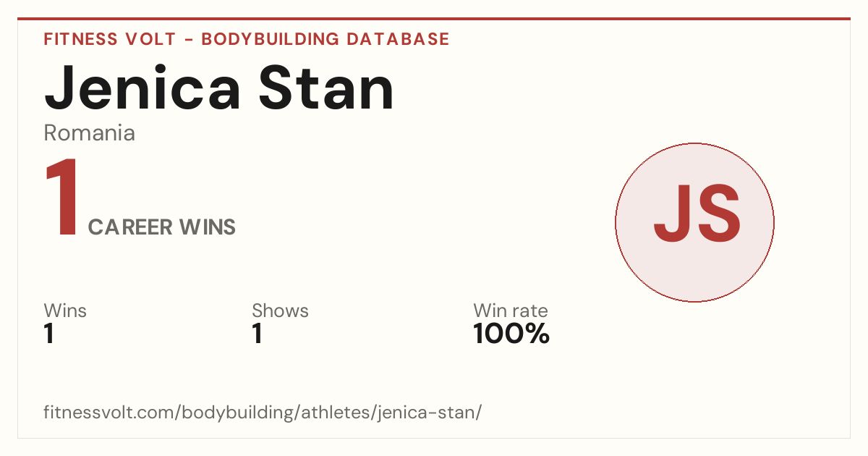This screenshot has height=456, width=868.
Task: Click the Wins value of 1
Action: click(49, 334)
